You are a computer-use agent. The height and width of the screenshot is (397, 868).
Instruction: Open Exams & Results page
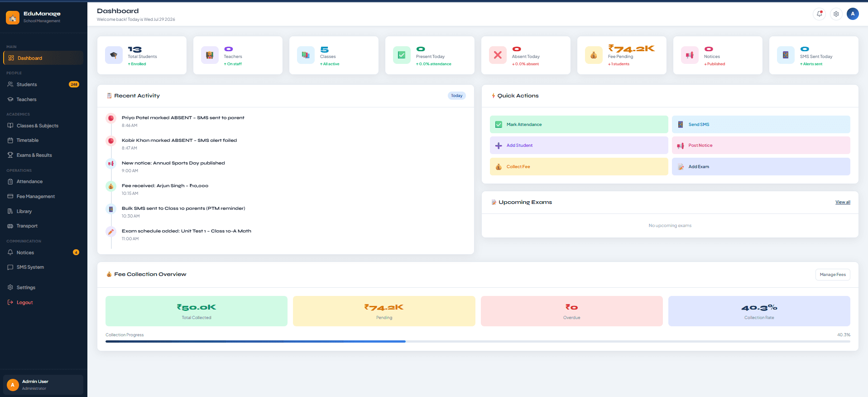(43, 155)
